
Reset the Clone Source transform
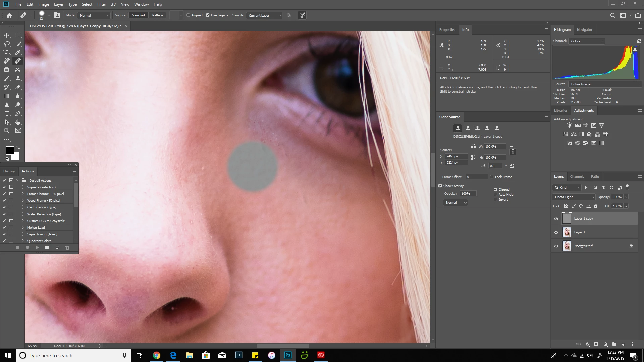(512, 166)
